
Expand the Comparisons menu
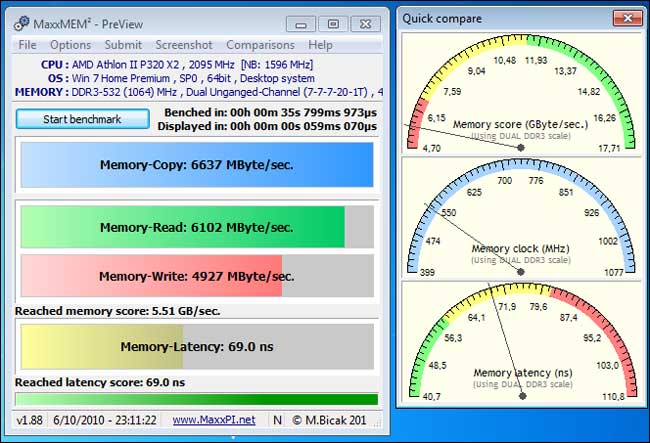[260, 45]
